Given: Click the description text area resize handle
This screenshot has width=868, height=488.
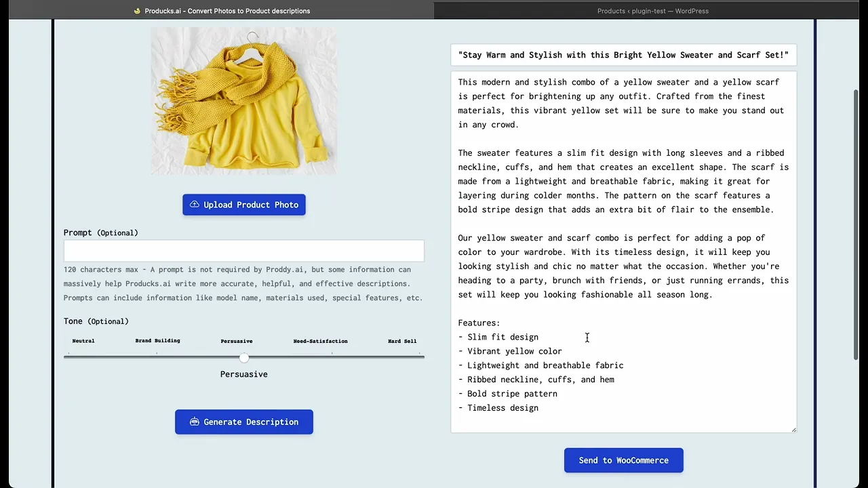Looking at the screenshot, I should tap(793, 429).
